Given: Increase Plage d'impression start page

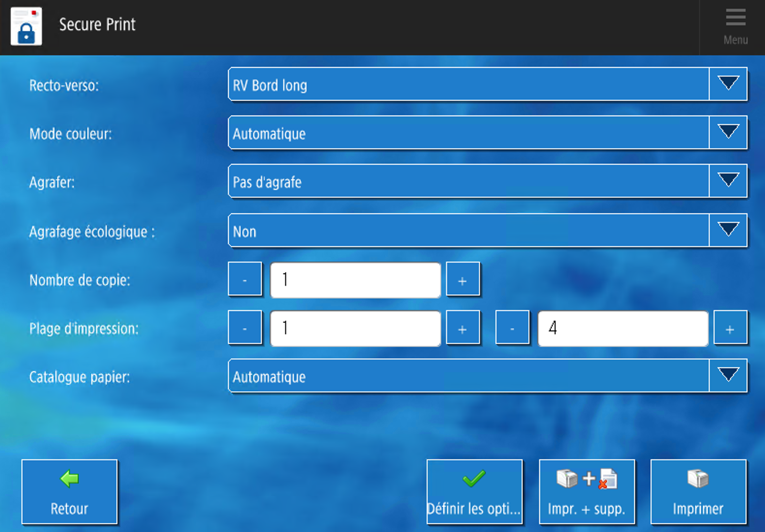Looking at the screenshot, I should [462, 329].
